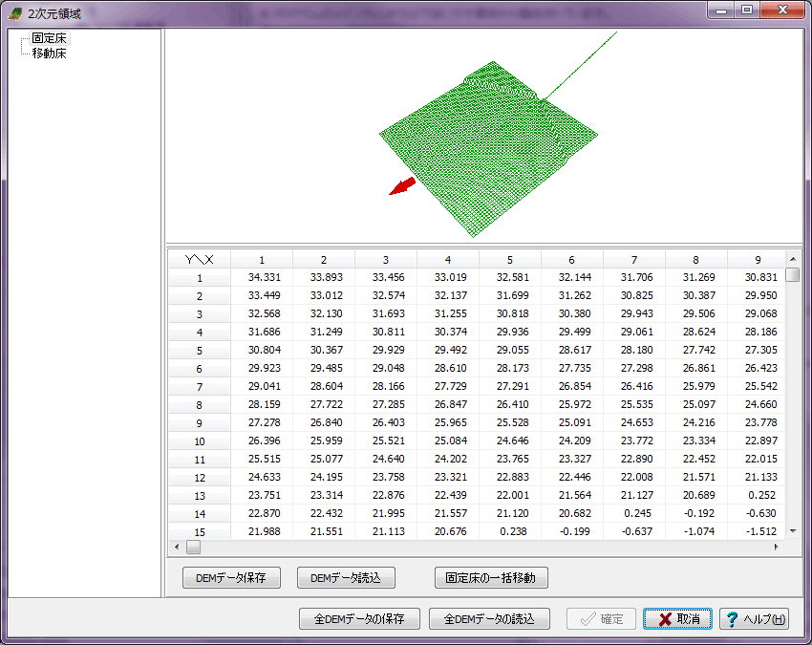The image size is (812, 645).
Task: Click horizontal scrollbar right arrow
Action: tap(776, 547)
